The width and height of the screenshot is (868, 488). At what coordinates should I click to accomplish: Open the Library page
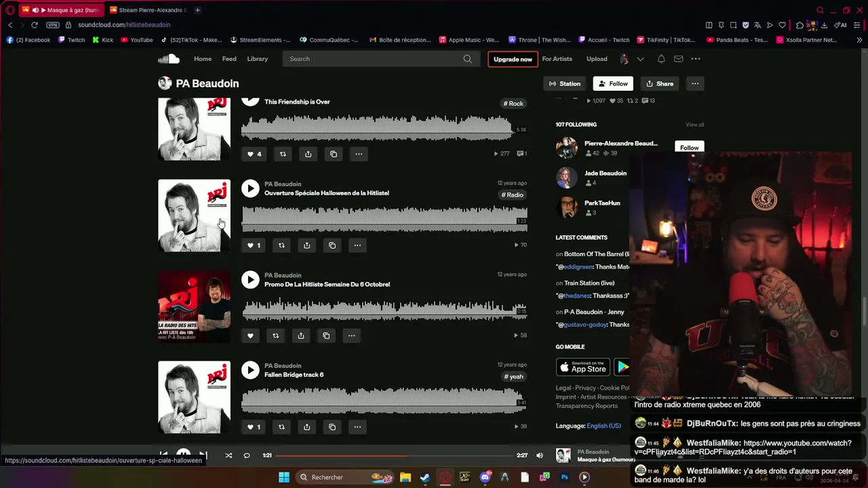(257, 59)
